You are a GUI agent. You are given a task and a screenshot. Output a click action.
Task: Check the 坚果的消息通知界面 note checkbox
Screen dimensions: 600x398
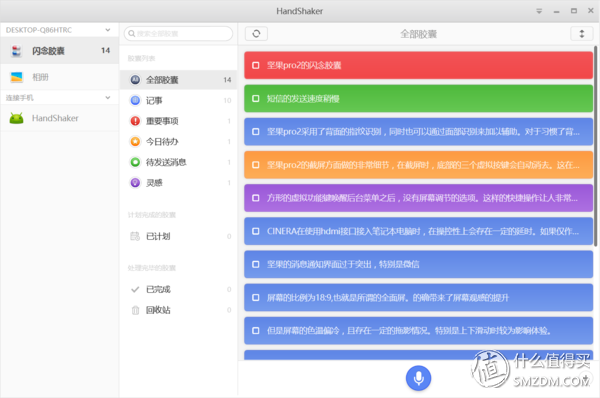(256, 264)
